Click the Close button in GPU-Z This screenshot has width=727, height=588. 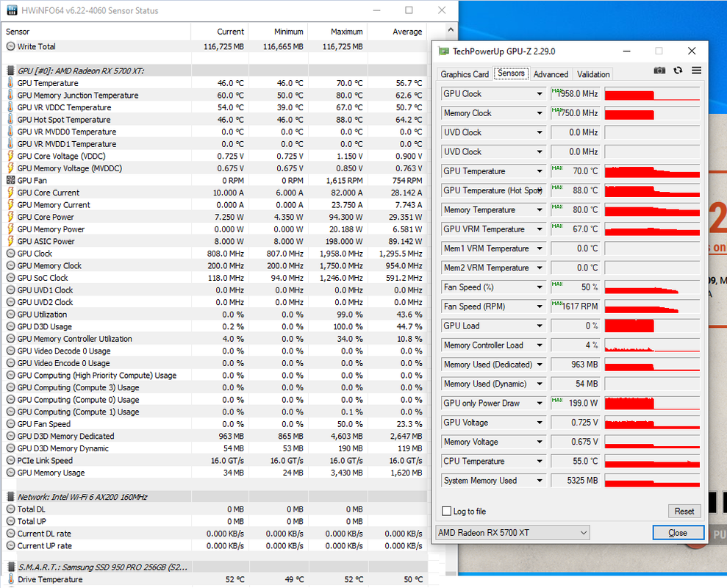(678, 533)
